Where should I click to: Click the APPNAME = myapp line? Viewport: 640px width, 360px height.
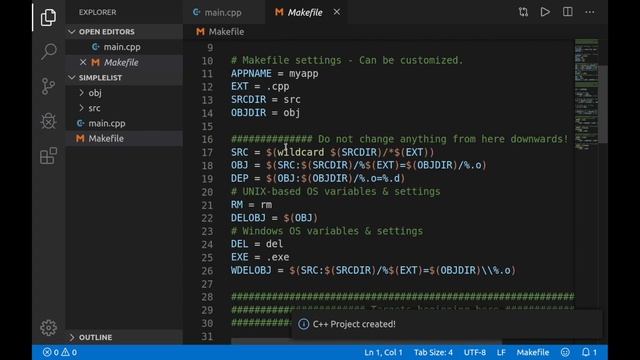pyautogui.click(x=274, y=73)
